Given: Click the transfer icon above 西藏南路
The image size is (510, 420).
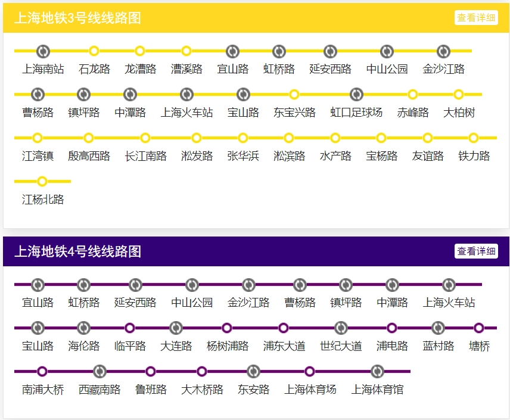Looking at the screenshot, I should point(99,372).
